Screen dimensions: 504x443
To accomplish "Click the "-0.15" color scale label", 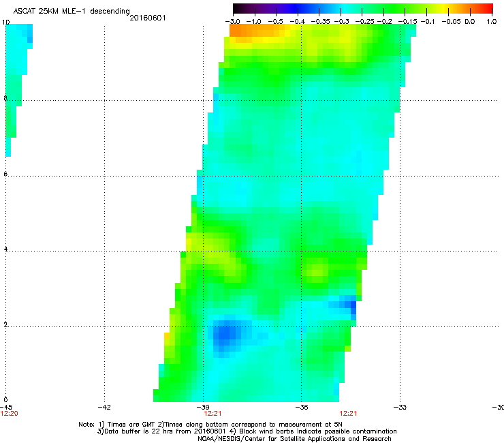I will (407, 21).
